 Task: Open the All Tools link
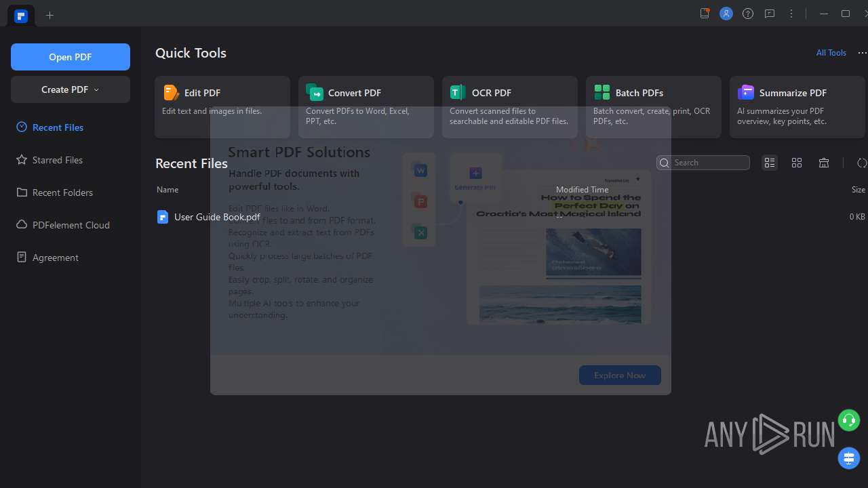click(x=831, y=53)
